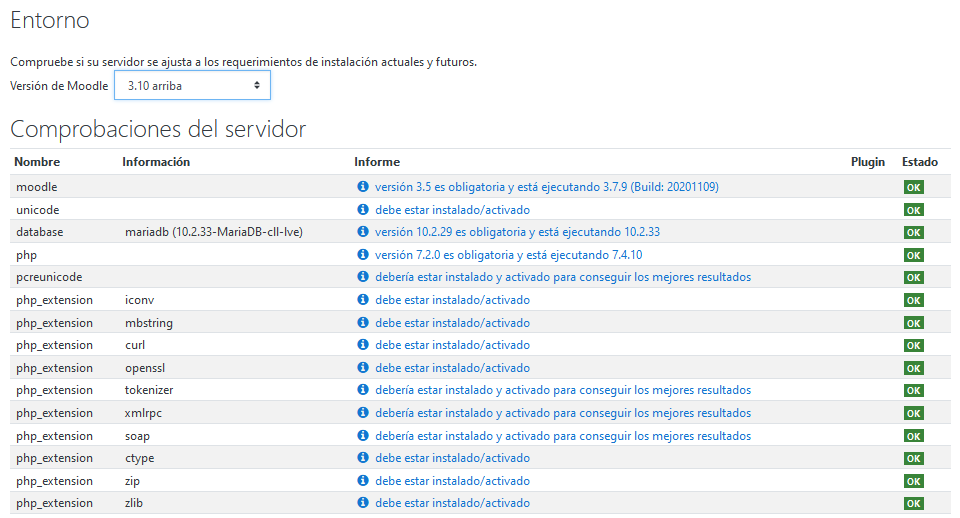The height and width of the screenshot is (518, 960).
Task: Open the tokenizer extension report link
Action: click(563, 390)
